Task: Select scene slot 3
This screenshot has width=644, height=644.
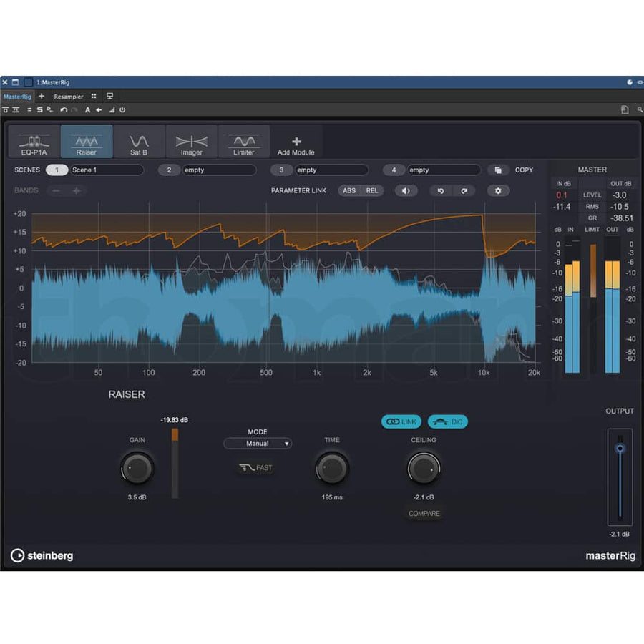Action: pyautogui.click(x=281, y=170)
